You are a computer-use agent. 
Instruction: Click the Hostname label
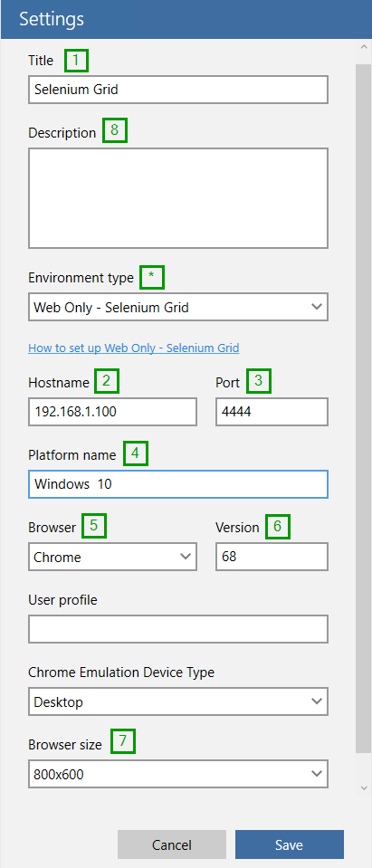(x=59, y=383)
